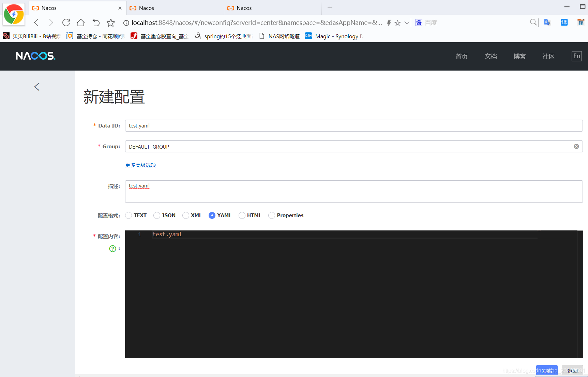Switch language with the En button
588x377 pixels.
577,56
